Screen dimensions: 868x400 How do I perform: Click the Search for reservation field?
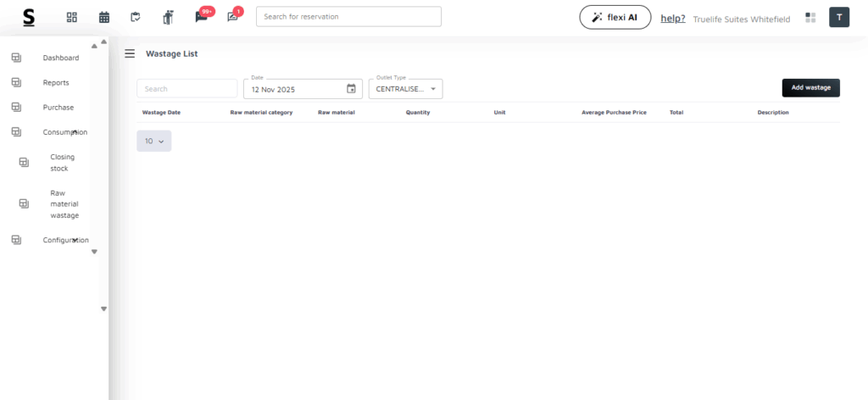[348, 17]
